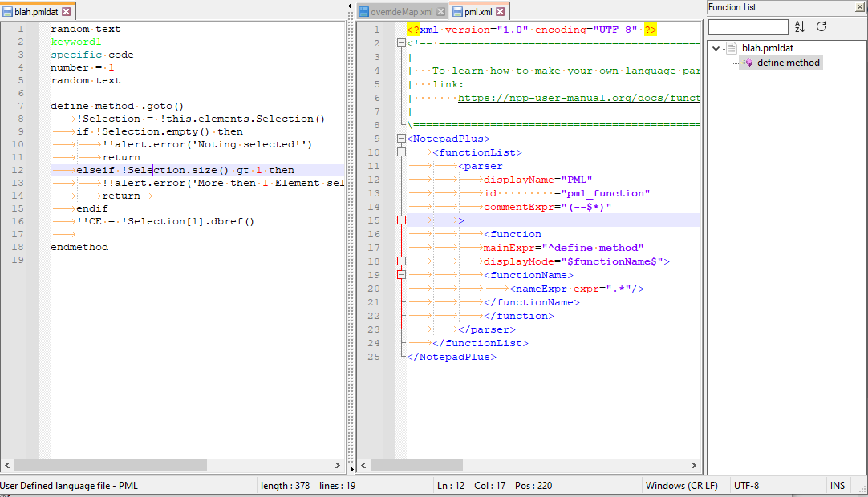Click the right editor scroll-right arrow
Viewport: 868px width, 497px height.
coord(694,466)
